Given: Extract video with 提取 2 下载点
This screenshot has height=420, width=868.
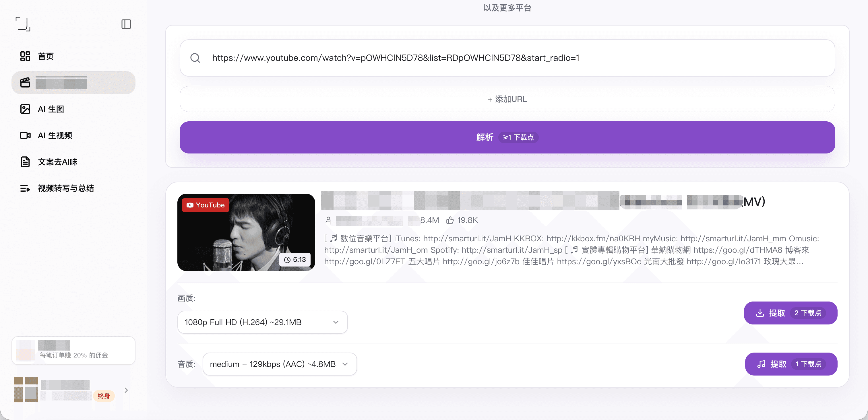Looking at the screenshot, I should [790, 313].
